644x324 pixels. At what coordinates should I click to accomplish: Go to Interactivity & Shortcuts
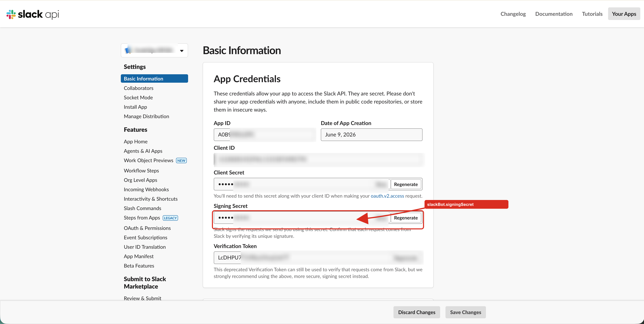[151, 199]
